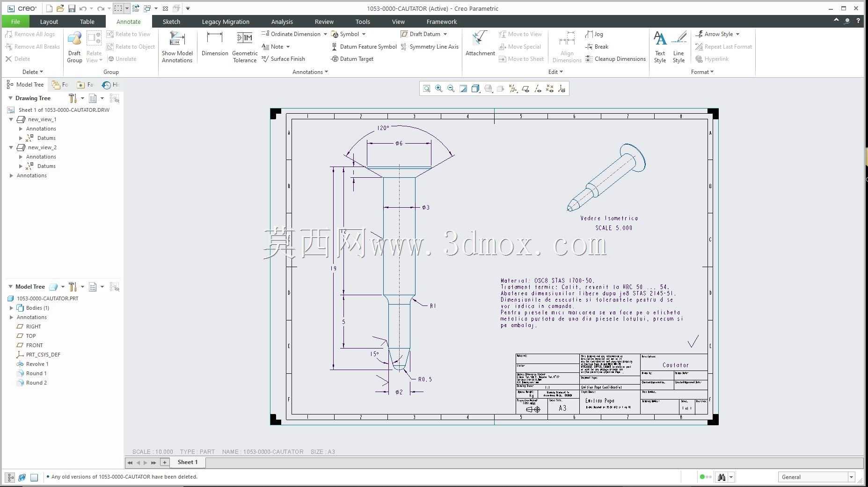
Task: Open the General selection filter combo box
Action: 816,477
